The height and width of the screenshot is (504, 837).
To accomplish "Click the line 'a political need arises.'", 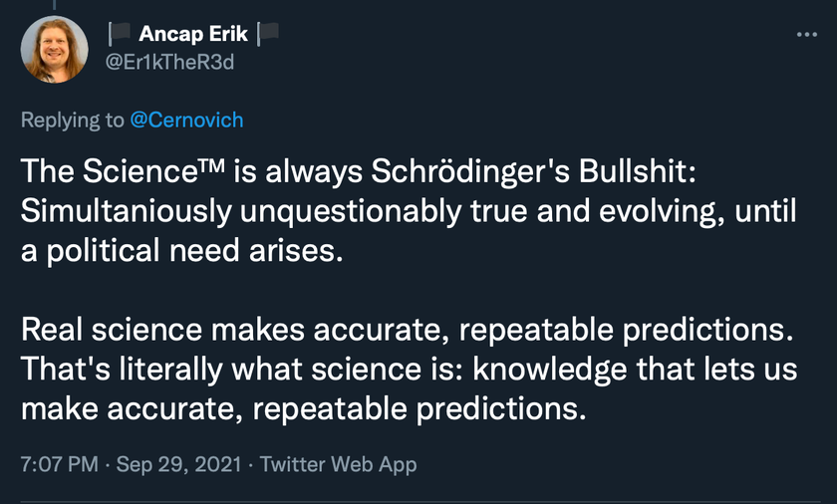I will 182,251.
